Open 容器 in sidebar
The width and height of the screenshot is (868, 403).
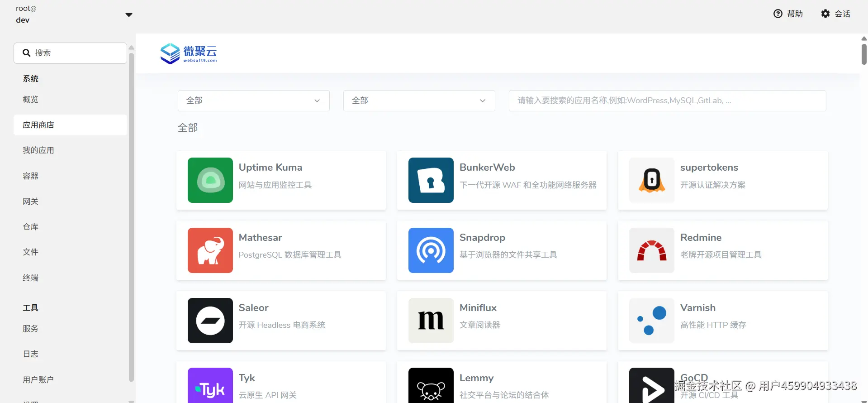click(x=31, y=176)
